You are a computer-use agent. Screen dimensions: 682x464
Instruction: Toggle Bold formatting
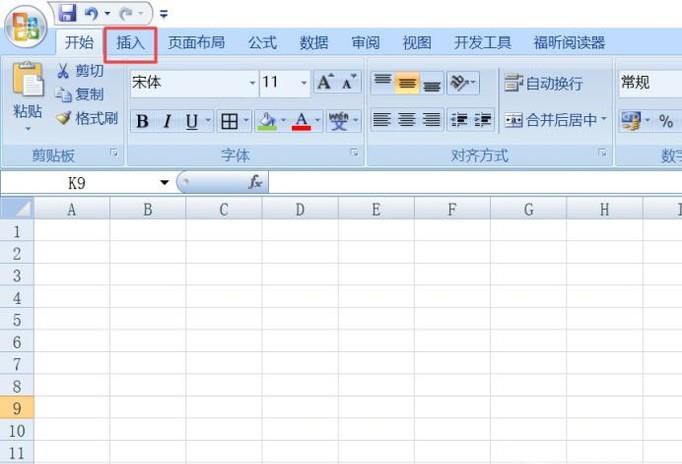(x=143, y=121)
